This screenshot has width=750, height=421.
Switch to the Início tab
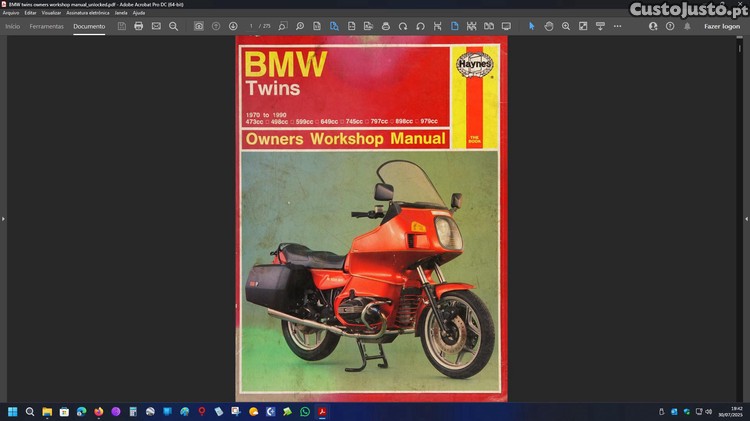coord(12,26)
